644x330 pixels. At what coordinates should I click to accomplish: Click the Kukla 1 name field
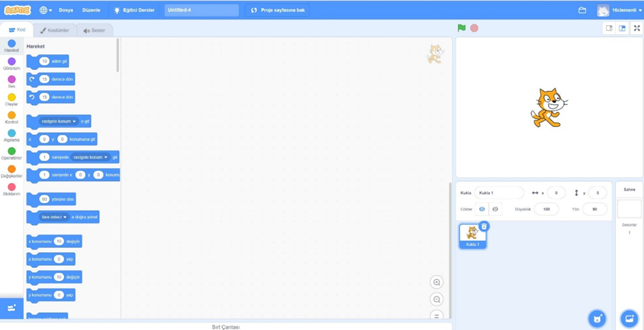click(x=499, y=193)
